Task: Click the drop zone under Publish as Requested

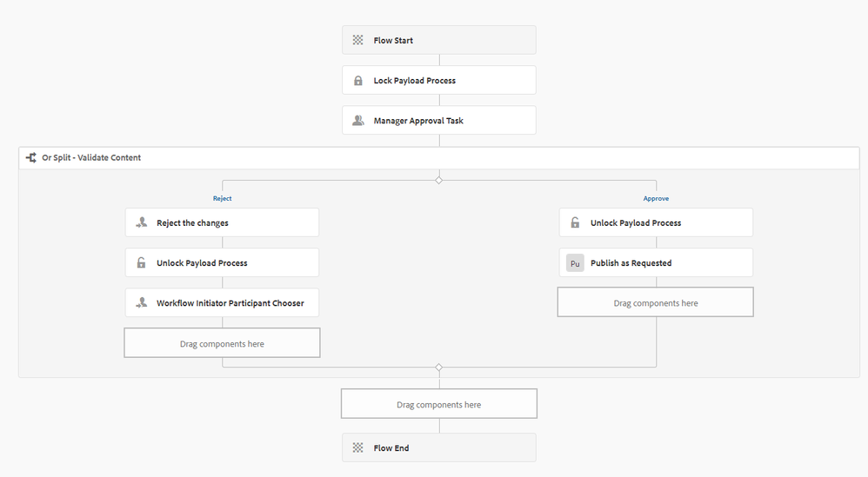Action: [656, 302]
